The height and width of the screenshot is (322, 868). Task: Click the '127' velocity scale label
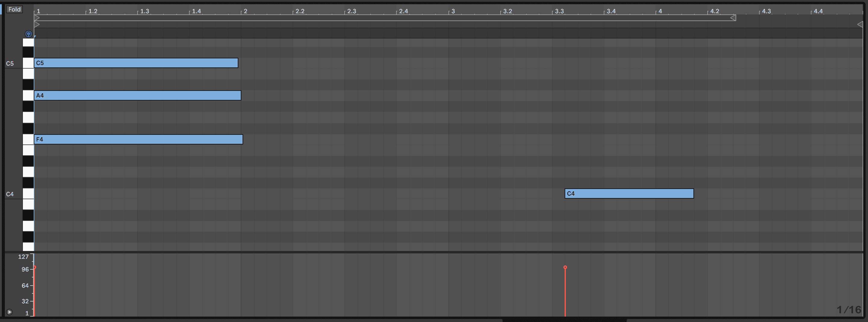[23, 257]
